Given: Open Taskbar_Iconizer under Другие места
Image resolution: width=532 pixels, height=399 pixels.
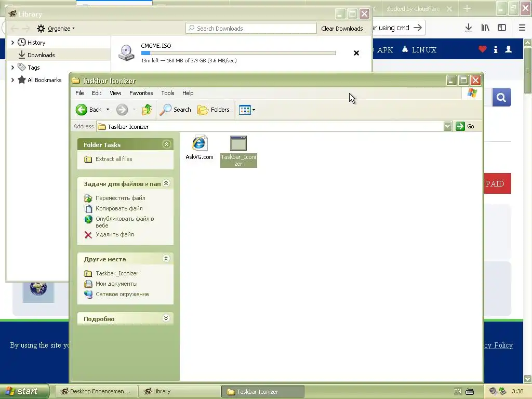Looking at the screenshot, I should click(117, 273).
